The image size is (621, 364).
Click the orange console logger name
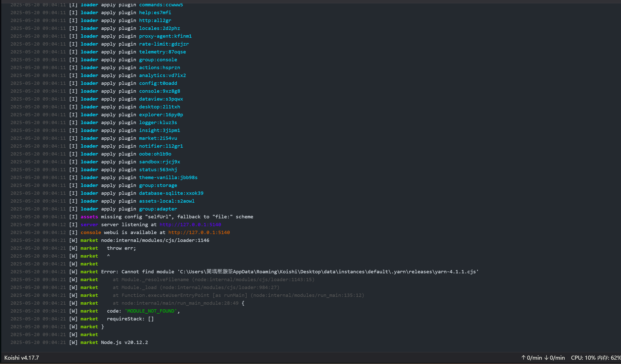pyautogui.click(x=91, y=232)
